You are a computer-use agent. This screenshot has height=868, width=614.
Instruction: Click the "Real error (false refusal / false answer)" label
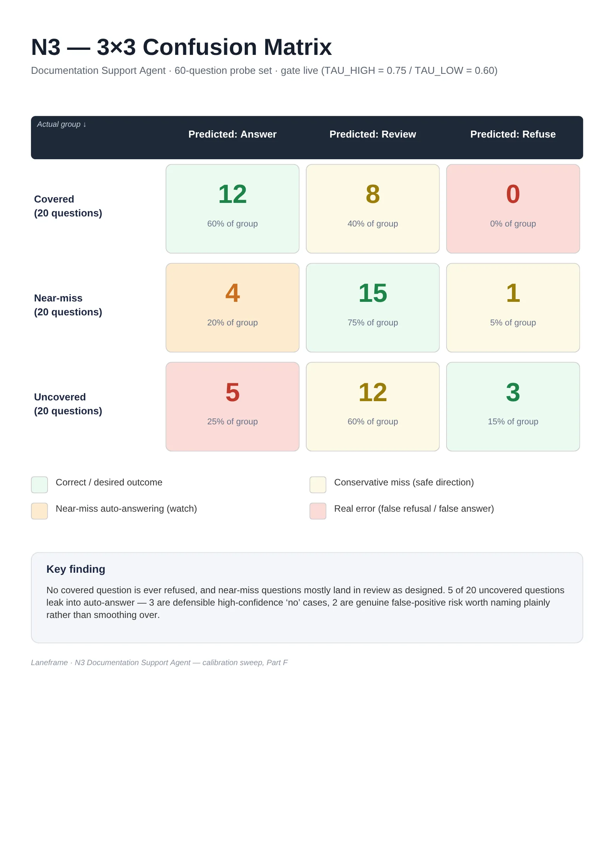[x=414, y=509]
